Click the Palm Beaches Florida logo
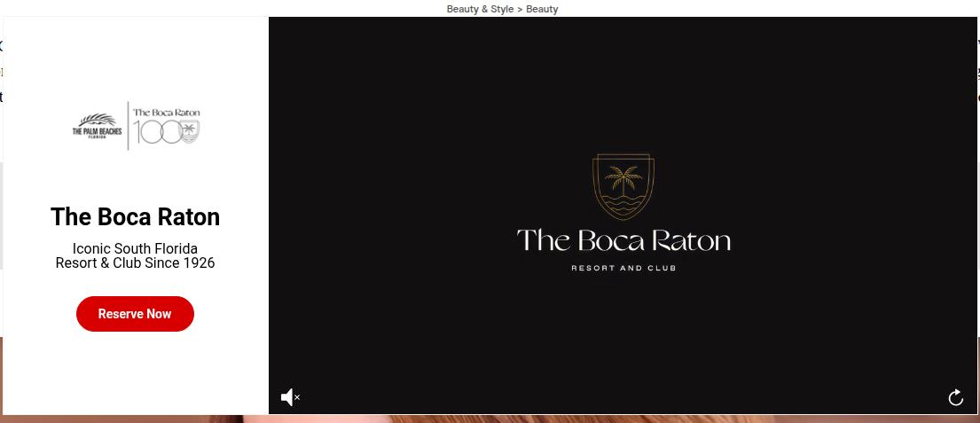Screen dimensions: 980x423 97,127
